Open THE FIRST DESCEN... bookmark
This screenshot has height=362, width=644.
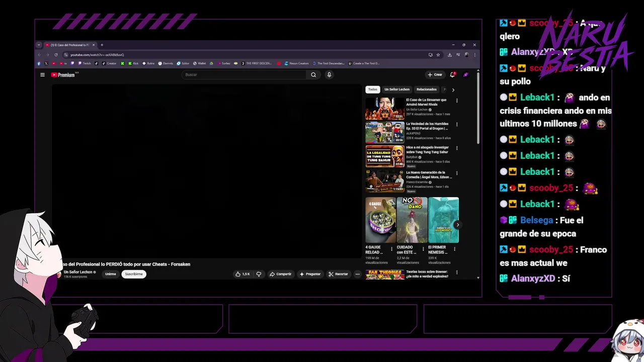click(x=257, y=63)
